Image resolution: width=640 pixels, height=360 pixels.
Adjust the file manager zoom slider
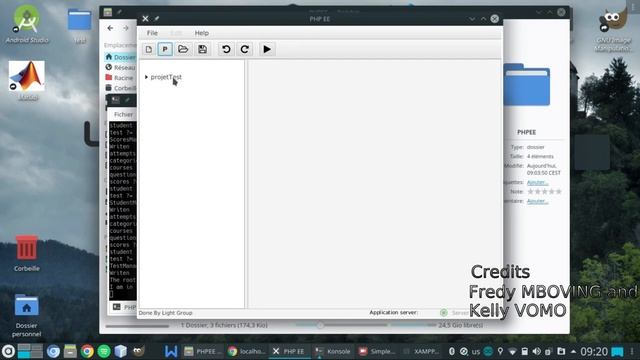point(320,325)
